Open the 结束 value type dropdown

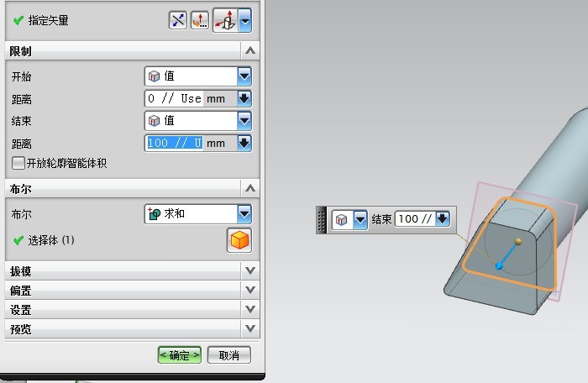pyautogui.click(x=244, y=121)
